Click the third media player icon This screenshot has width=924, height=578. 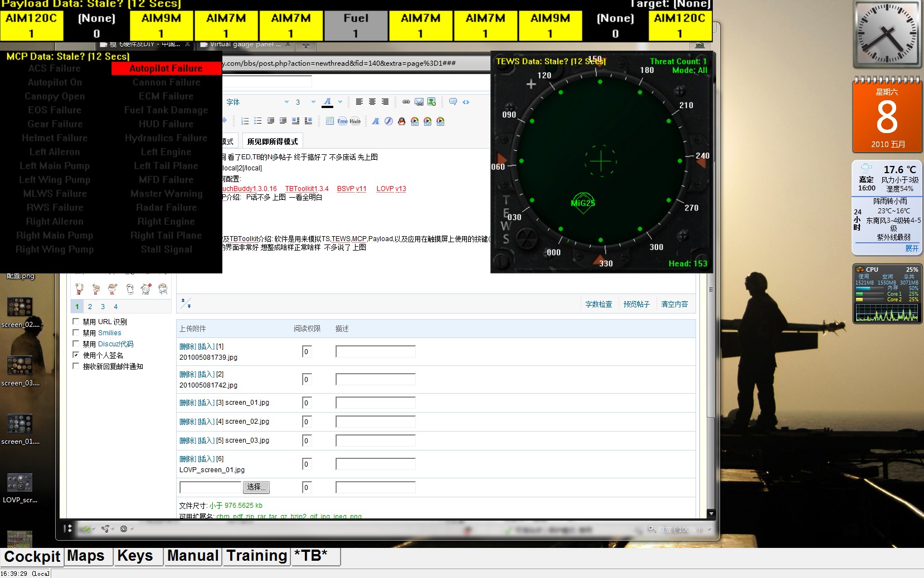click(x=440, y=121)
